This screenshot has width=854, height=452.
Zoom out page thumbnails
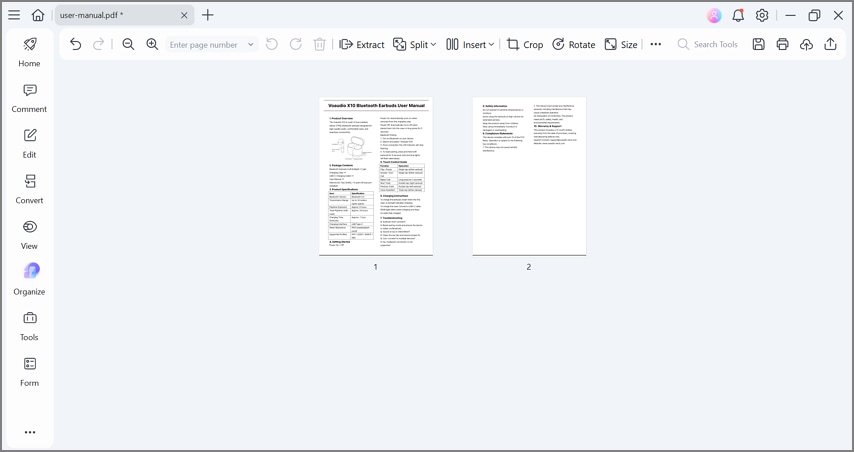click(128, 45)
